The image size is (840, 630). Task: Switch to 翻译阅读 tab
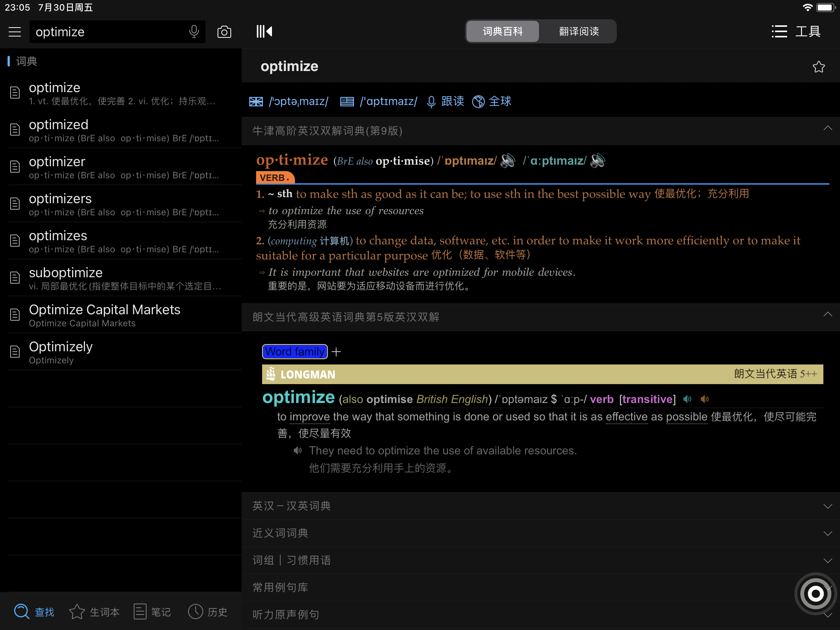click(579, 31)
